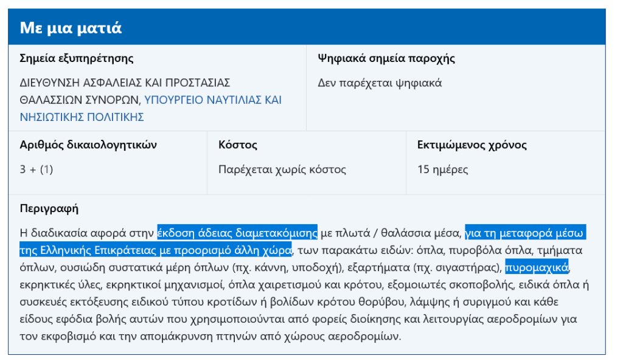The height and width of the screenshot is (364, 623).
Task: Click the 'Αριθμός δικαιολογητικών' heading
Action: pyautogui.click(x=88, y=145)
